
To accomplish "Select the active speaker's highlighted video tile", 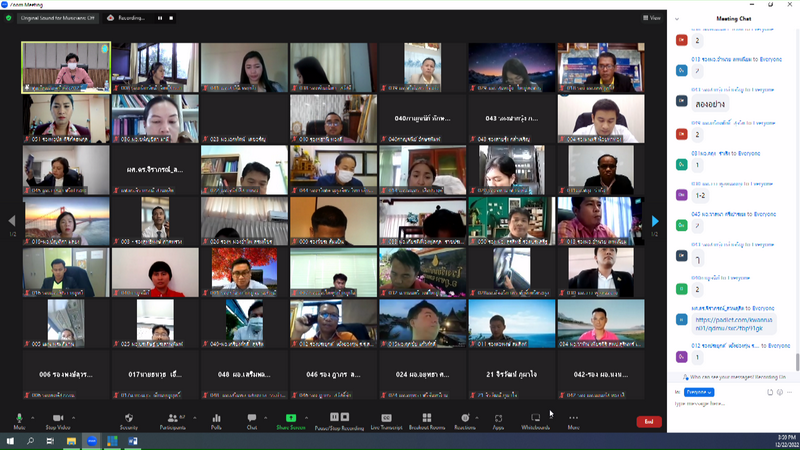I will pos(66,67).
